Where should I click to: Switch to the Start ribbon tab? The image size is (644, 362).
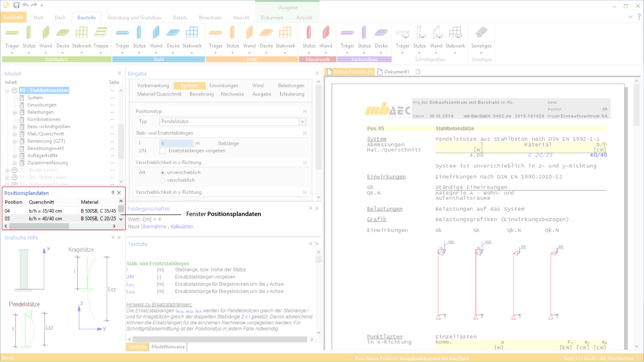pyautogui.click(x=38, y=17)
